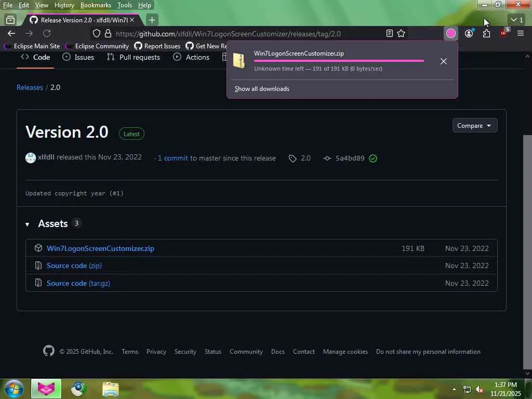Open the View menu

(42, 5)
